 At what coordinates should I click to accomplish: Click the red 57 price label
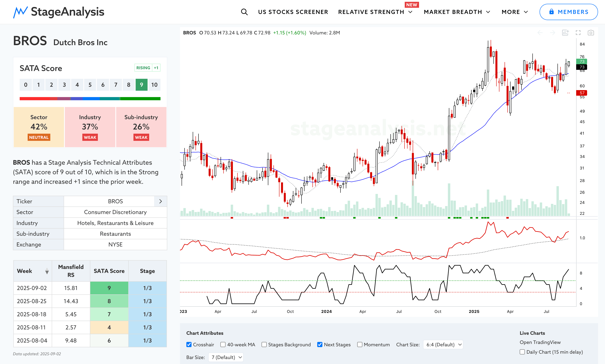pos(582,93)
